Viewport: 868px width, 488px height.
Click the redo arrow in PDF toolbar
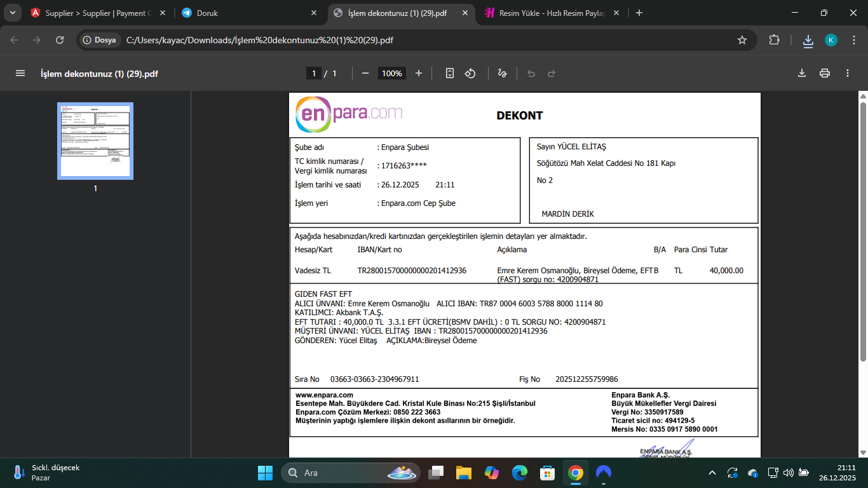552,73
